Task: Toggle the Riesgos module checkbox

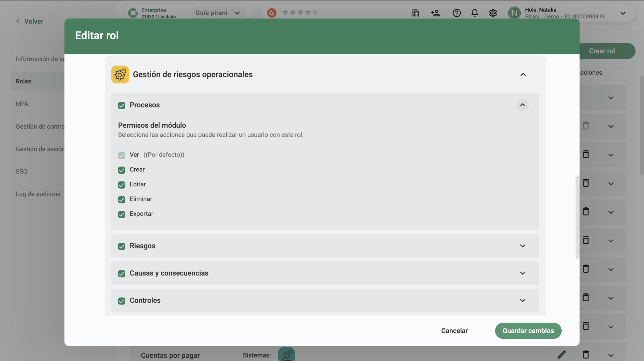Action: point(122,246)
